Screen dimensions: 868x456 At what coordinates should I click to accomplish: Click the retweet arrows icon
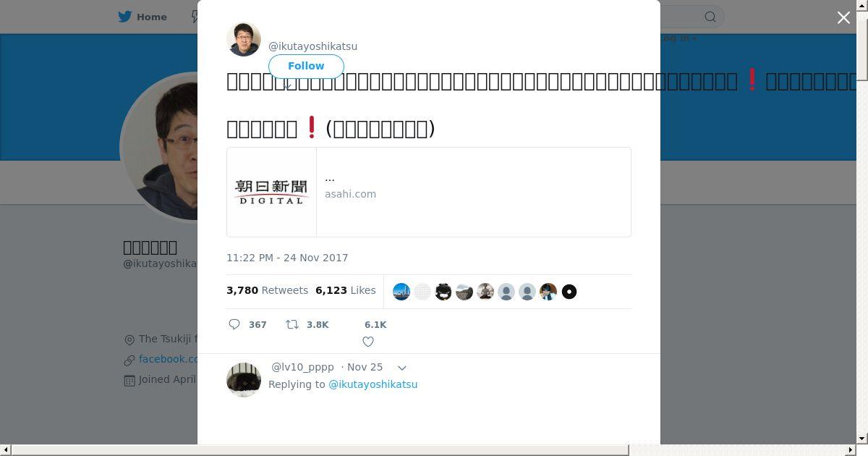[292, 324]
